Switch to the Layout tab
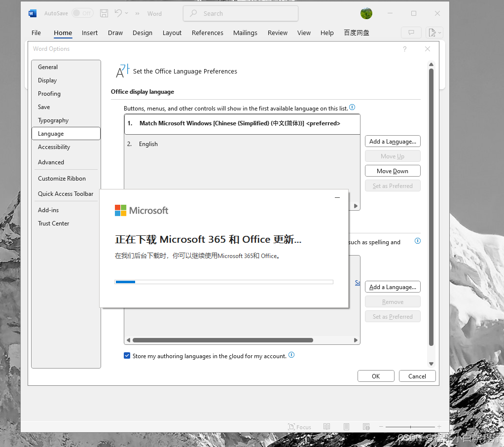Image resolution: width=504 pixels, height=447 pixels. coord(172,33)
